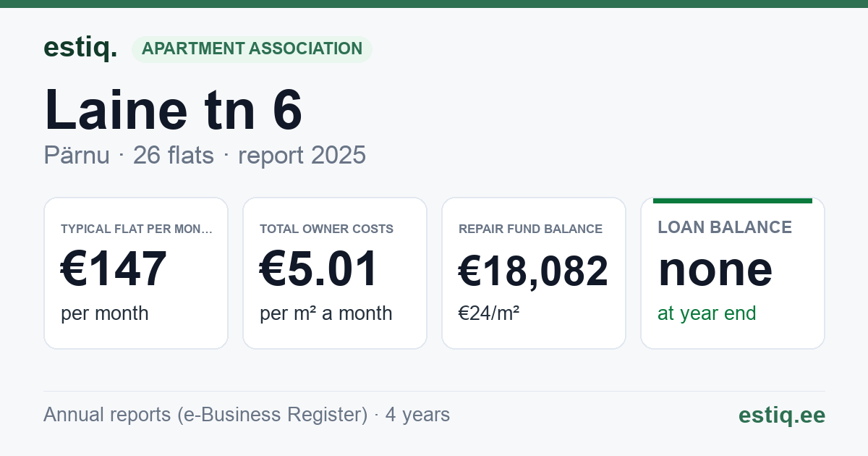Click the 'per month' caption under €147
Viewport: 868px width, 456px height.
pyautogui.click(x=105, y=313)
